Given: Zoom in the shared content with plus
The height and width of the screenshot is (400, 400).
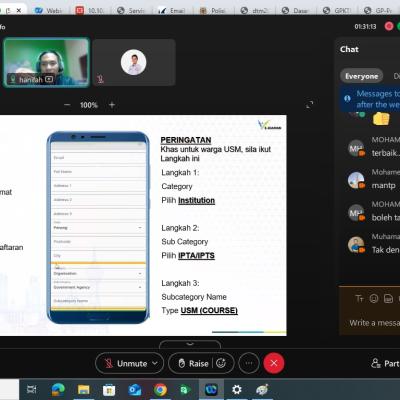Looking at the screenshot, I should [x=112, y=105].
